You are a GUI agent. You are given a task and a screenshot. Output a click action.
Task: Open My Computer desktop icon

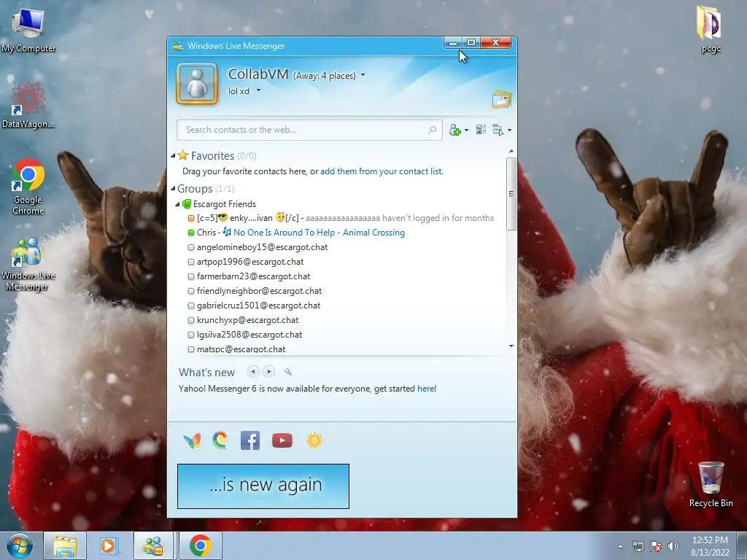click(x=28, y=29)
